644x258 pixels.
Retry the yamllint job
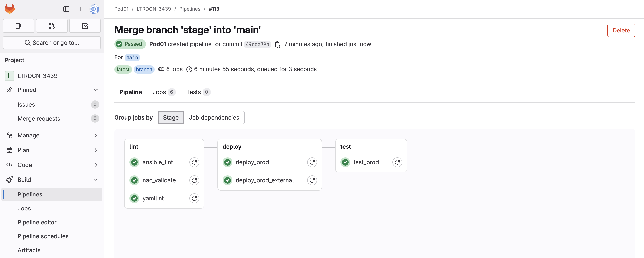pos(194,198)
